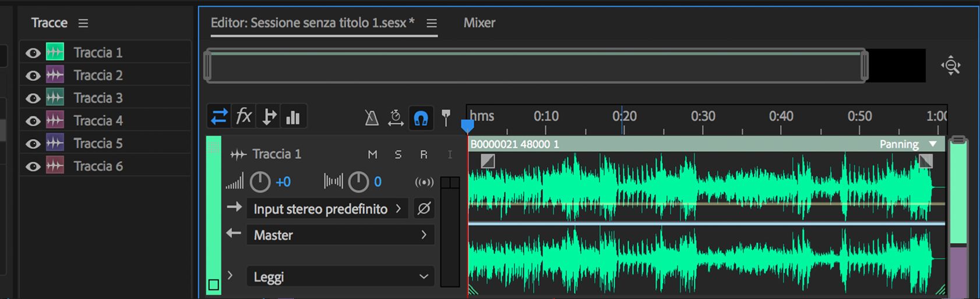
Task: Open Leggi automation mode dropdown
Action: point(340,277)
